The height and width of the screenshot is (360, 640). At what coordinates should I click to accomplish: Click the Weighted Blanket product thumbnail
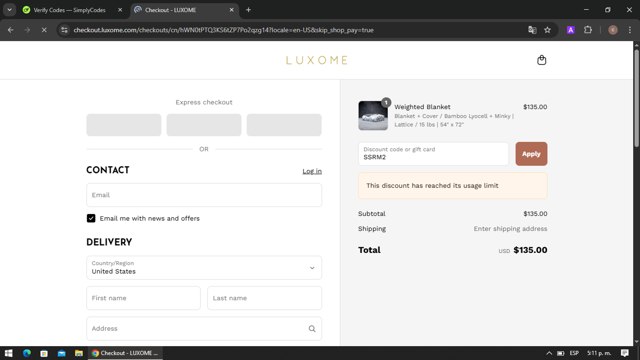click(x=373, y=116)
